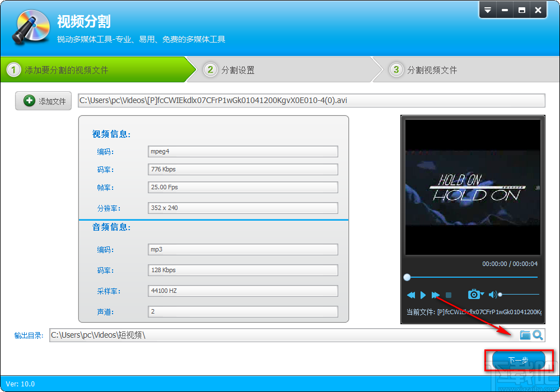560x392 pixels.
Task: Open the snapshot dropdown arrow beside camera
Action: pyautogui.click(x=482, y=294)
